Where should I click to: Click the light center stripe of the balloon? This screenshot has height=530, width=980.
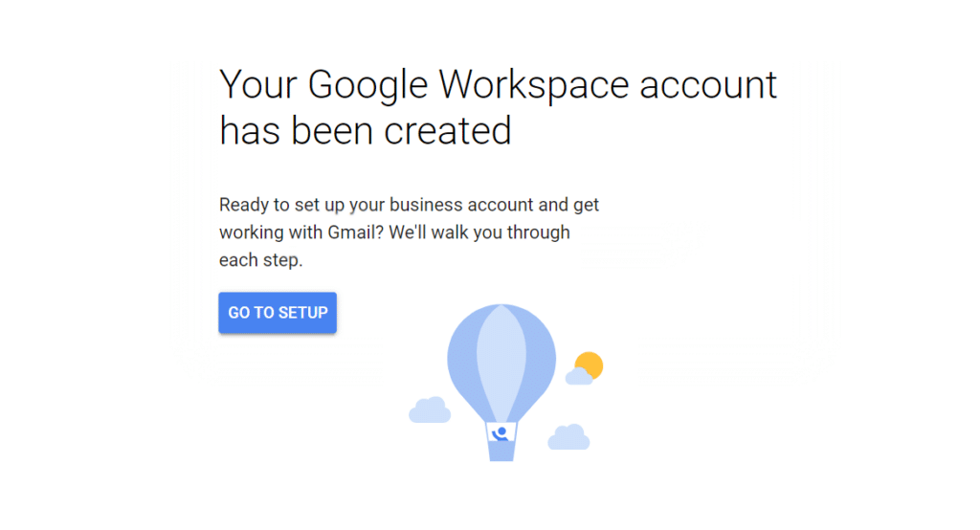pyautogui.click(x=501, y=354)
